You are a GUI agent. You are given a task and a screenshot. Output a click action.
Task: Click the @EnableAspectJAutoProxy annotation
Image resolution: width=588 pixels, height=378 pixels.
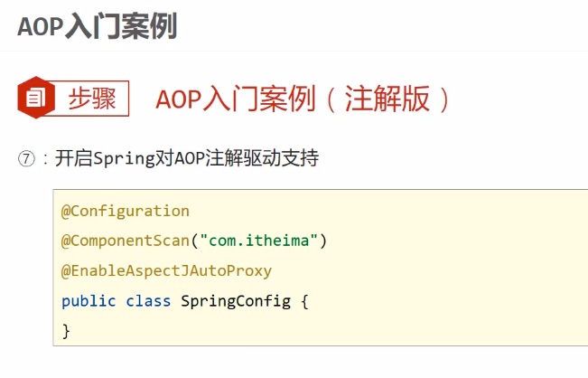(167, 270)
